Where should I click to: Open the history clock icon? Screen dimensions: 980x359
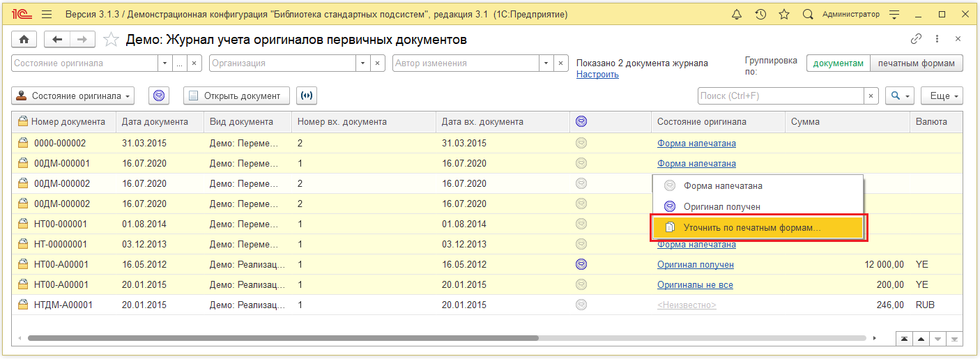click(x=760, y=14)
